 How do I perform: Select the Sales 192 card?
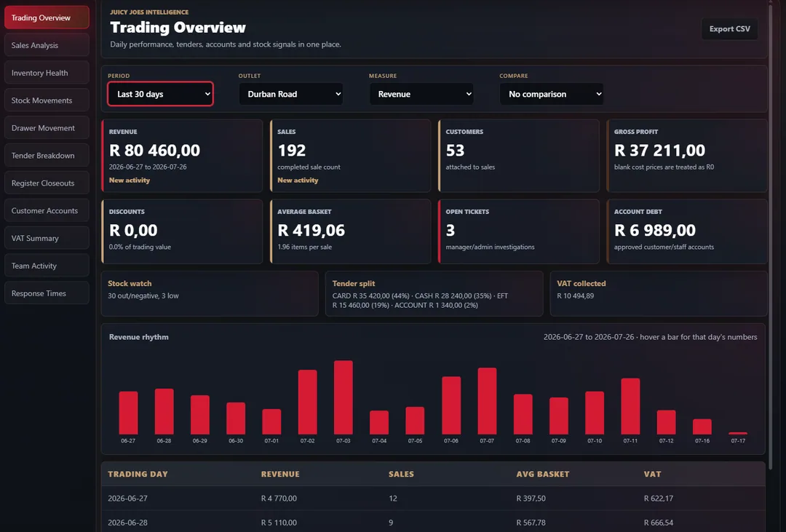pos(350,156)
